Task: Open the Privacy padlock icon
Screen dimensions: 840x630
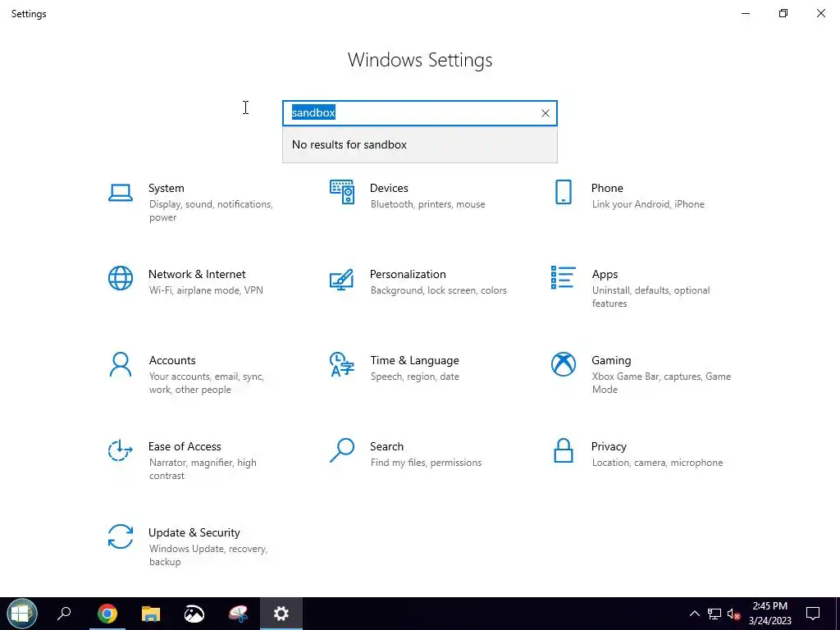Action: 563,450
